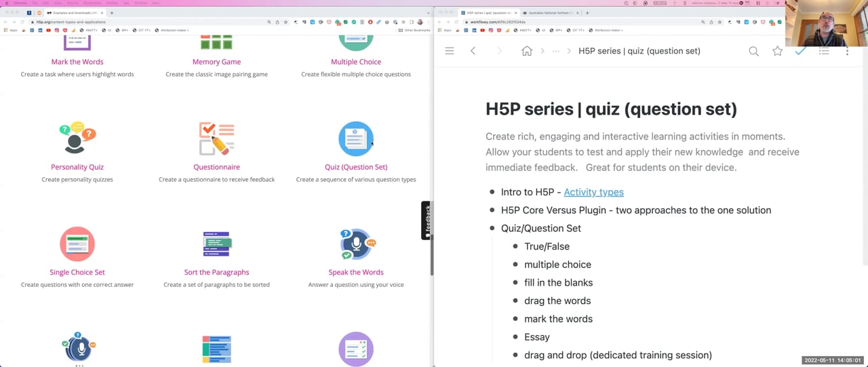Bookmark the h5p.org page with star
Image resolution: width=868 pixels, height=367 pixels.
(285, 22)
